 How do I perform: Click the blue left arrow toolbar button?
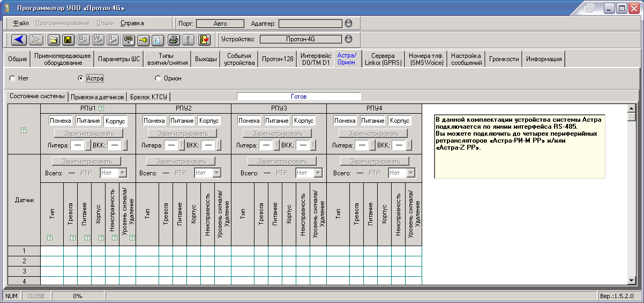point(19,40)
